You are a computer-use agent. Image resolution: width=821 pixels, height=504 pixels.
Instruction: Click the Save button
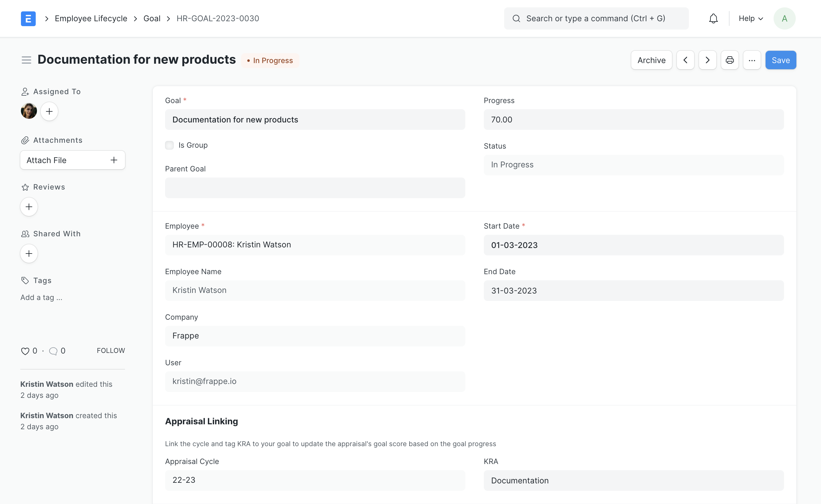click(780, 60)
